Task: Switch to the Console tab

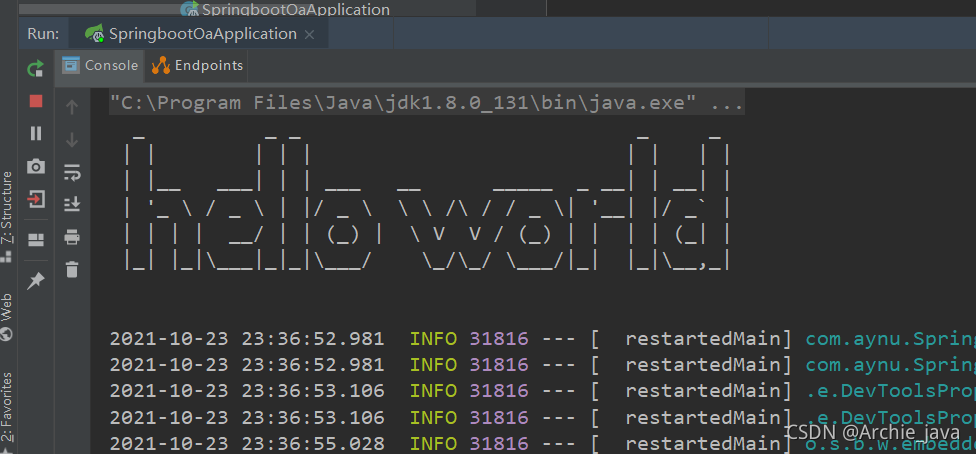Action: click(100, 65)
